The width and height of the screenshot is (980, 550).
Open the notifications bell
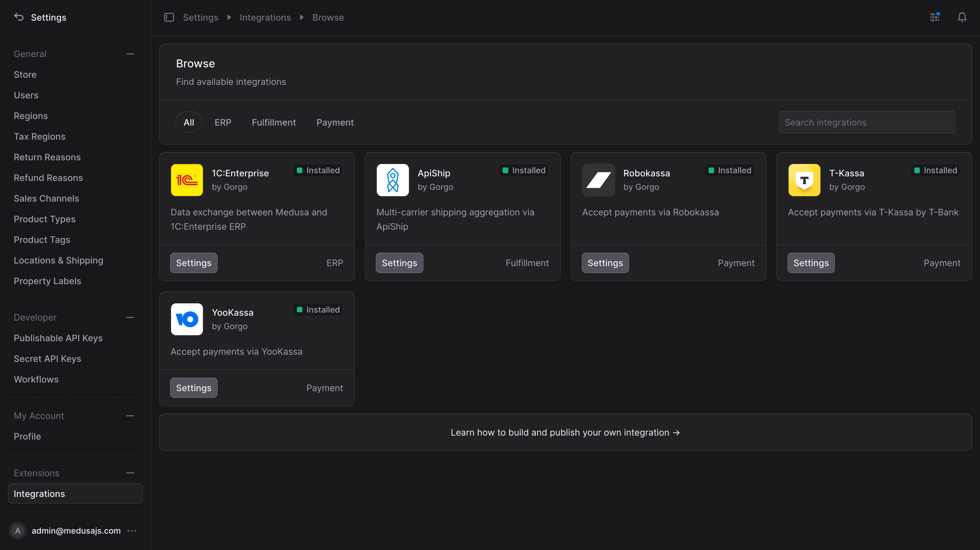point(962,17)
